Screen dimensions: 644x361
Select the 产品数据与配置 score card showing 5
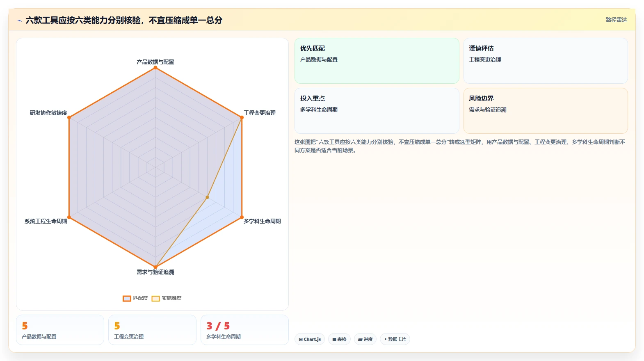pos(60,330)
